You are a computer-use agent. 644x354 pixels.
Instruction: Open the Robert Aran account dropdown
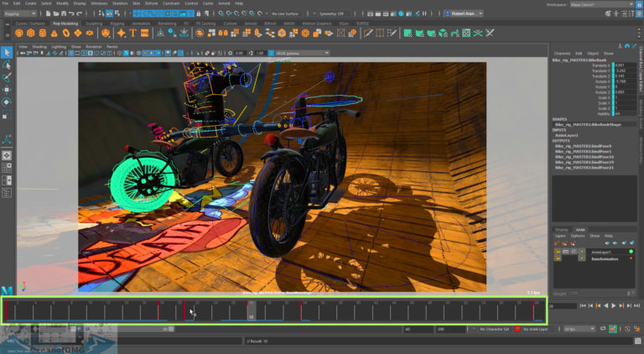(463, 13)
